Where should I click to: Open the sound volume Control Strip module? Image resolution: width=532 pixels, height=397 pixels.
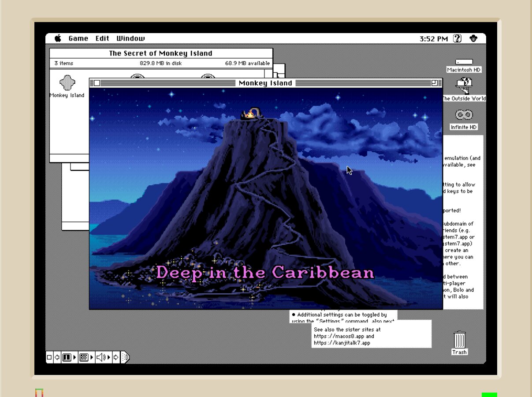[x=104, y=357]
